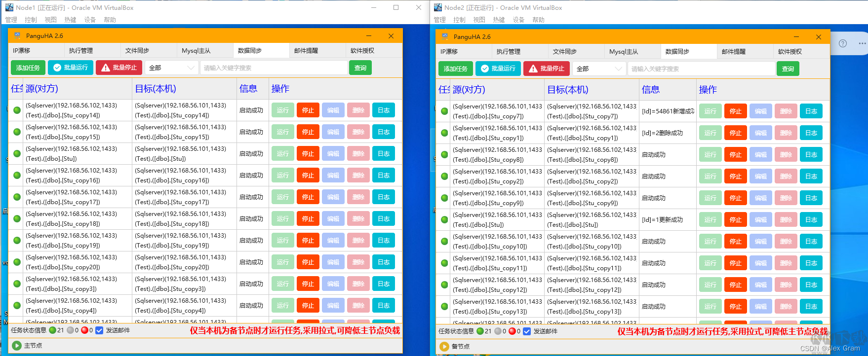The width and height of the screenshot is (868, 356).
Task: Click the Node1 VirtualBox window icon
Action: [x=9, y=7]
